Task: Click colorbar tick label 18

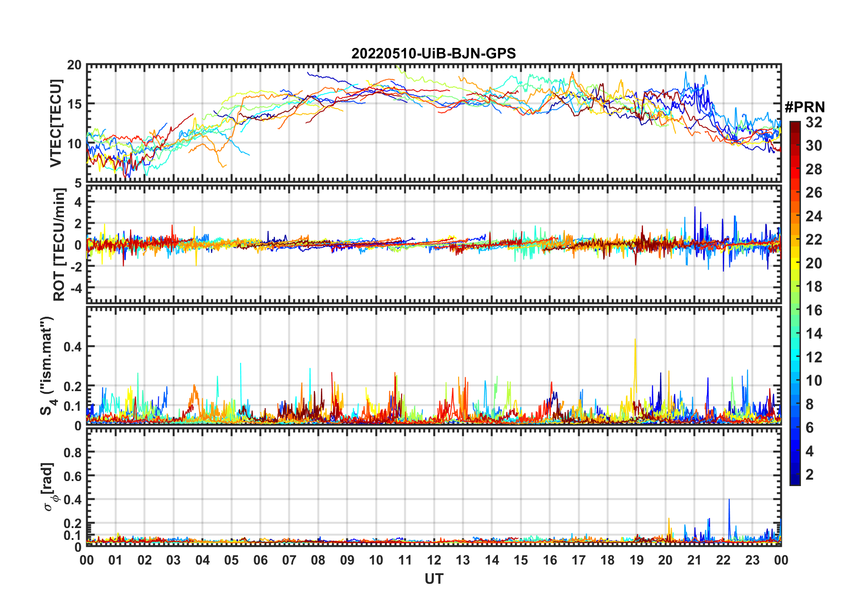Action: pos(814,287)
